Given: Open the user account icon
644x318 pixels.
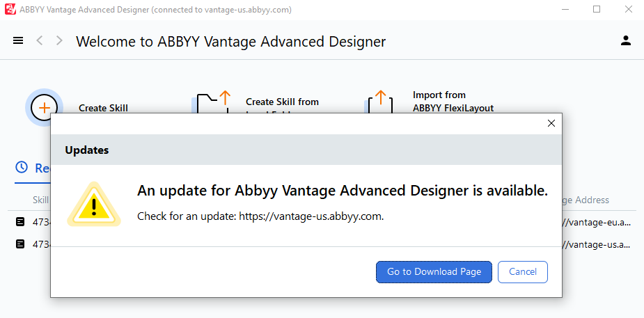Looking at the screenshot, I should [625, 40].
